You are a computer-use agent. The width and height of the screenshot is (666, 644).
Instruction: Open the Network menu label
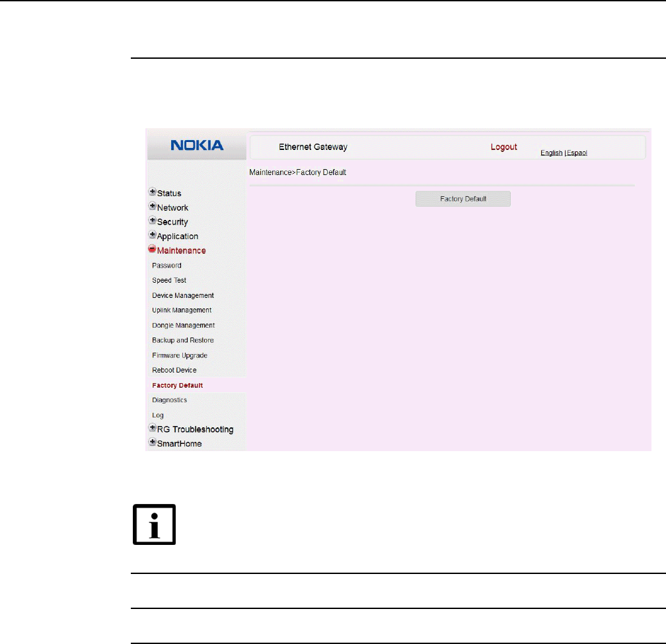coord(172,207)
